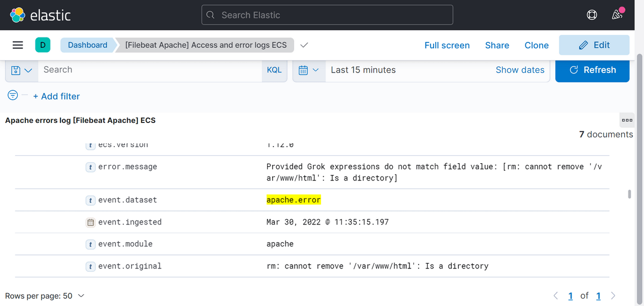
Task: Click the Elastic logo
Action: 41,15
